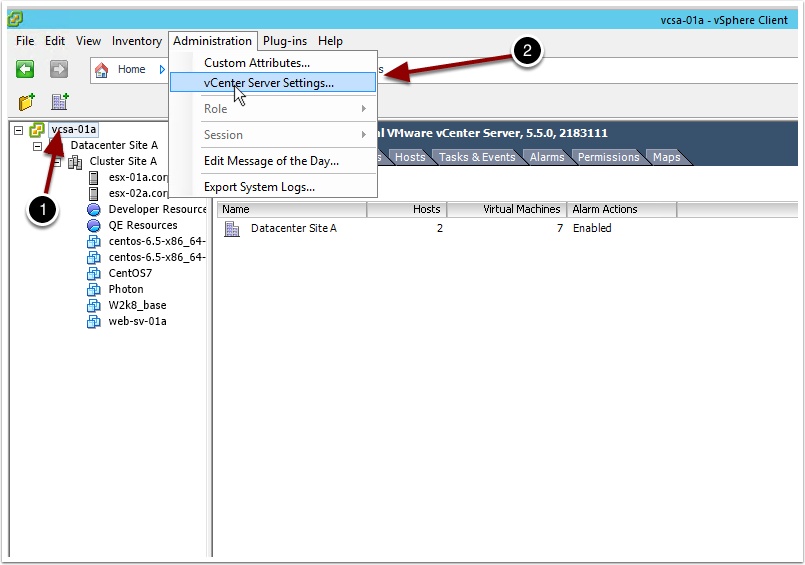Select CentOS7 in the tree
Screen dimensions: 805x565
tap(130, 274)
